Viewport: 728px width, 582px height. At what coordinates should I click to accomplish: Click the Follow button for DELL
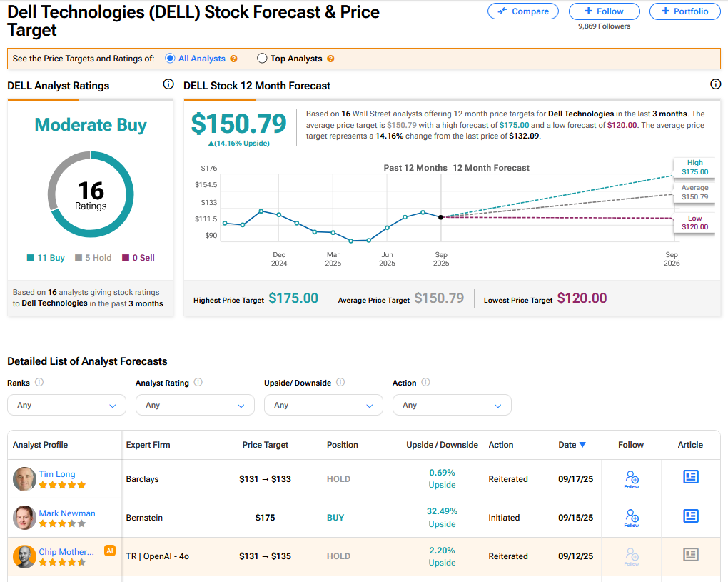pyautogui.click(x=605, y=11)
